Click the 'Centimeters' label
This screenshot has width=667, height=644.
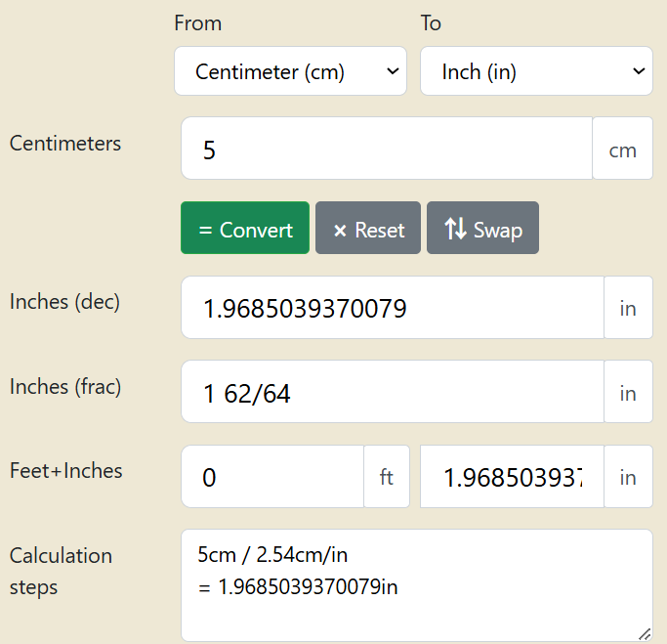pyautogui.click(x=65, y=143)
